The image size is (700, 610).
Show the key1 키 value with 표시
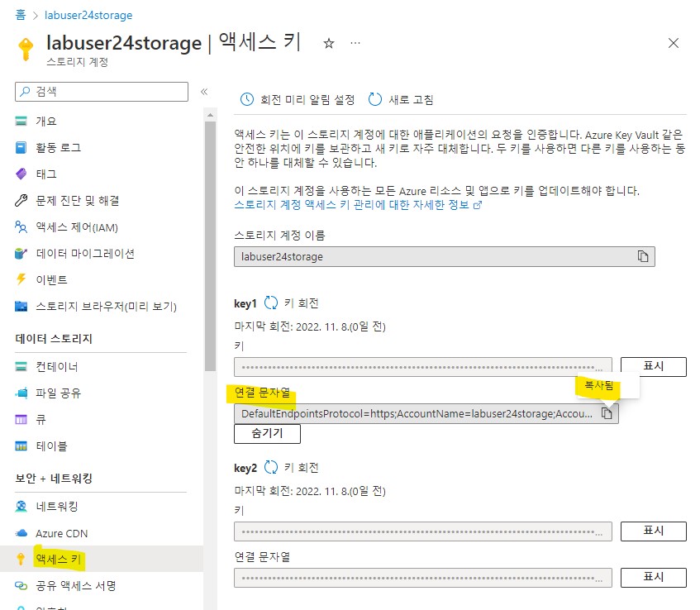pos(654,367)
